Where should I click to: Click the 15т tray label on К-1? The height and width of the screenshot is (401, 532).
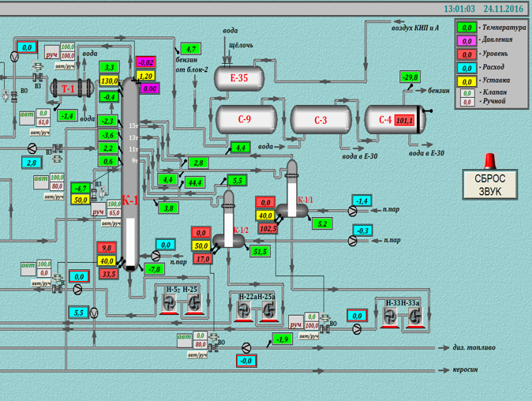click(x=133, y=126)
